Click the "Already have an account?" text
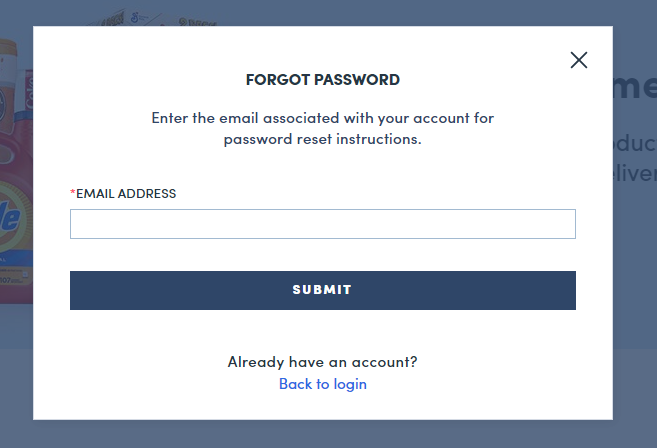 322,362
